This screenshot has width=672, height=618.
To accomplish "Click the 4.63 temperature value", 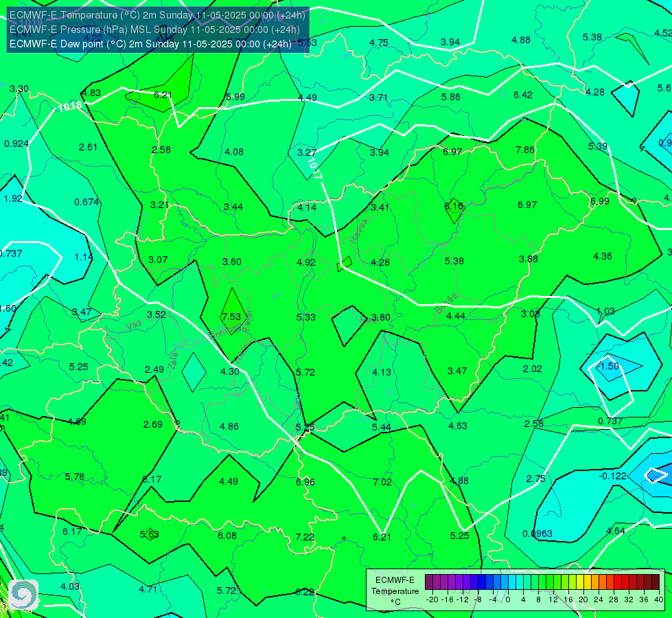I will tap(458, 426).
